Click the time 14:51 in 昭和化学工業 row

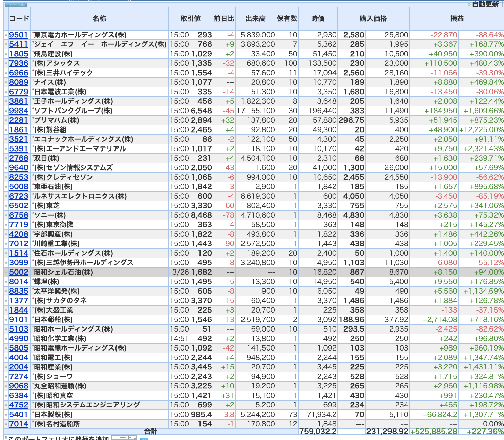click(180, 339)
